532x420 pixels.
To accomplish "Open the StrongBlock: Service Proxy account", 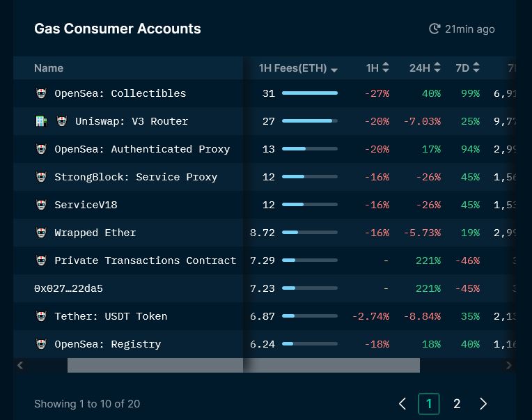I will click(136, 177).
